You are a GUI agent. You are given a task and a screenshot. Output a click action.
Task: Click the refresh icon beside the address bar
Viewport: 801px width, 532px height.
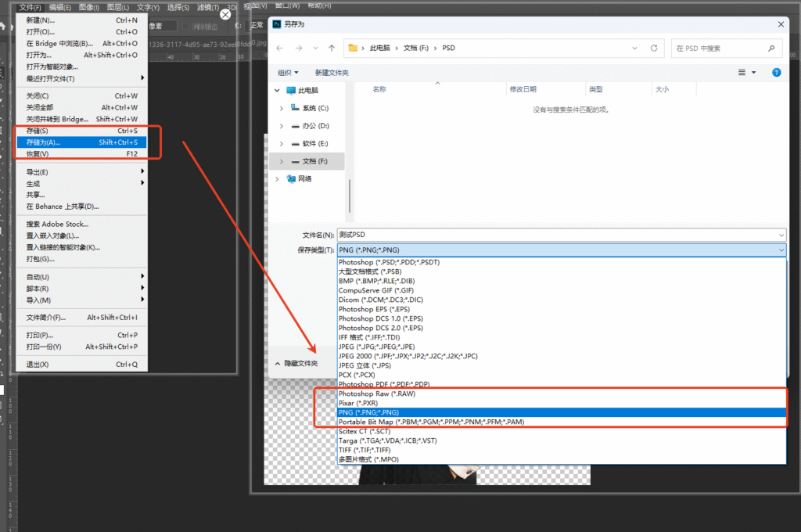(x=656, y=49)
